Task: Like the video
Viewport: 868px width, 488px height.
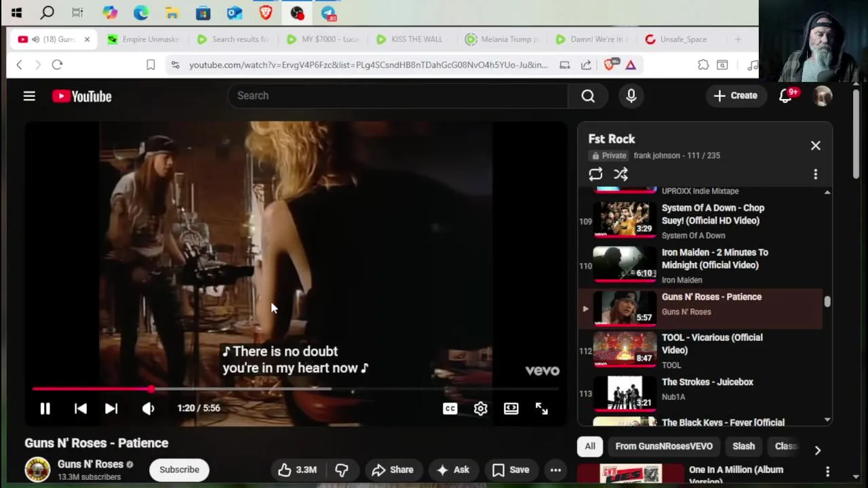Action: 297,470
